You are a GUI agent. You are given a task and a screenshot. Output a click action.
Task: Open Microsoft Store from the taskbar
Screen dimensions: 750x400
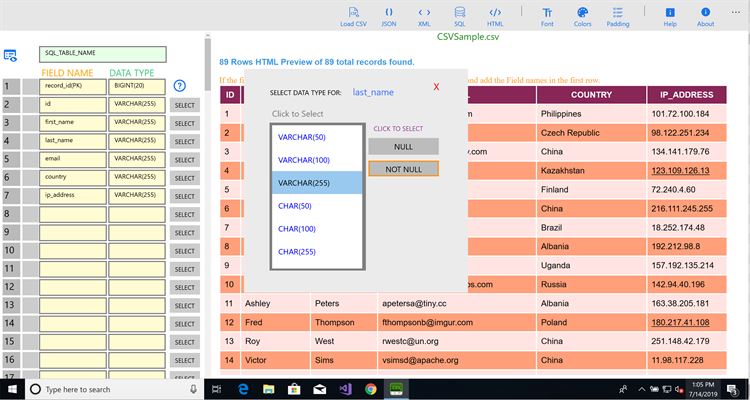294,389
